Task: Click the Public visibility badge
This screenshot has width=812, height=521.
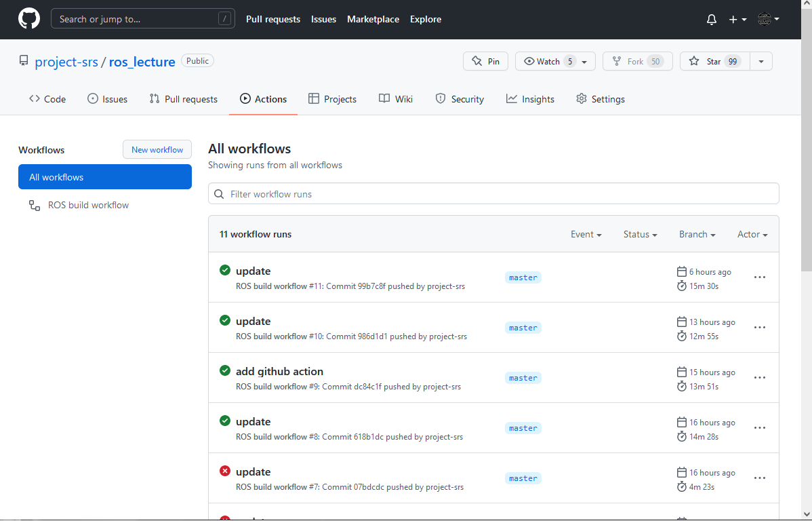Action: click(197, 60)
